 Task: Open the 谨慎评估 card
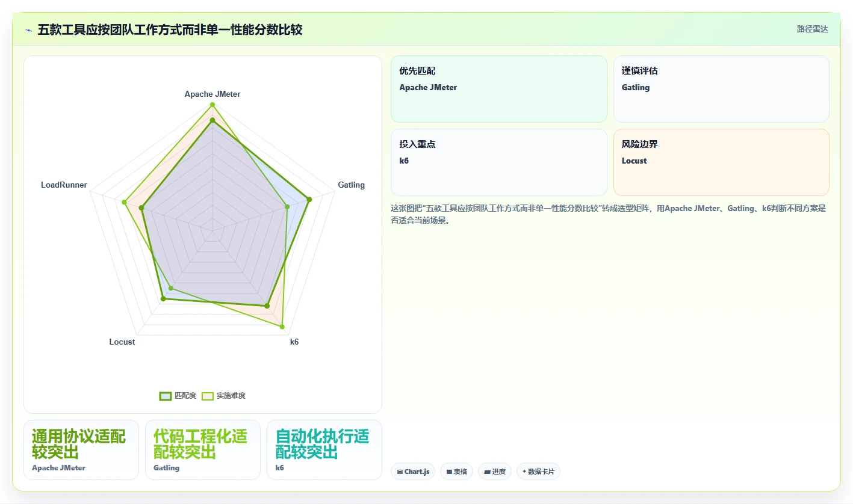click(x=721, y=89)
